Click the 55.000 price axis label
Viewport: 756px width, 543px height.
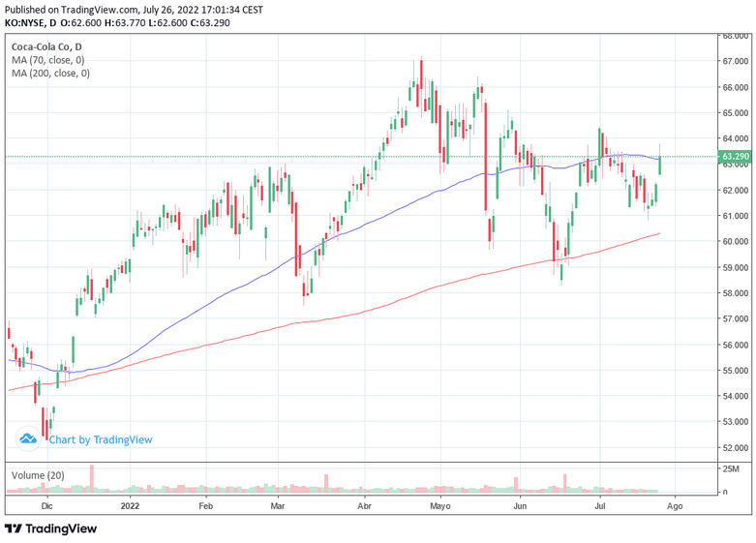point(736,371)
